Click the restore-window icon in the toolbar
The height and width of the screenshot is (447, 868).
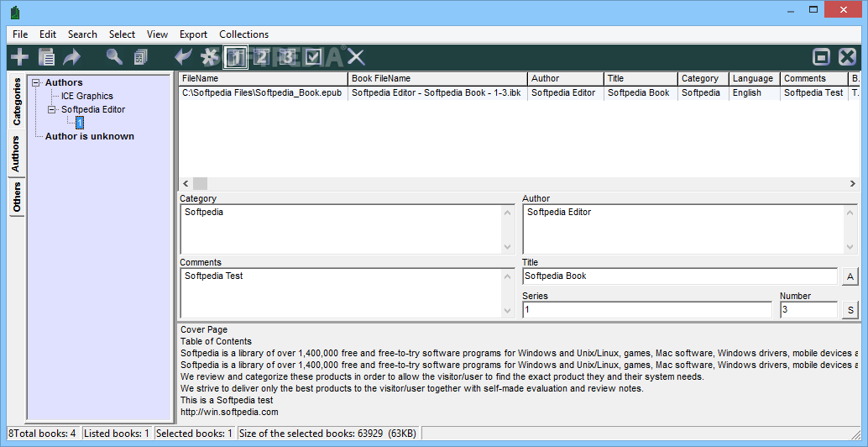pyautogui.click(x=821, y=57)
